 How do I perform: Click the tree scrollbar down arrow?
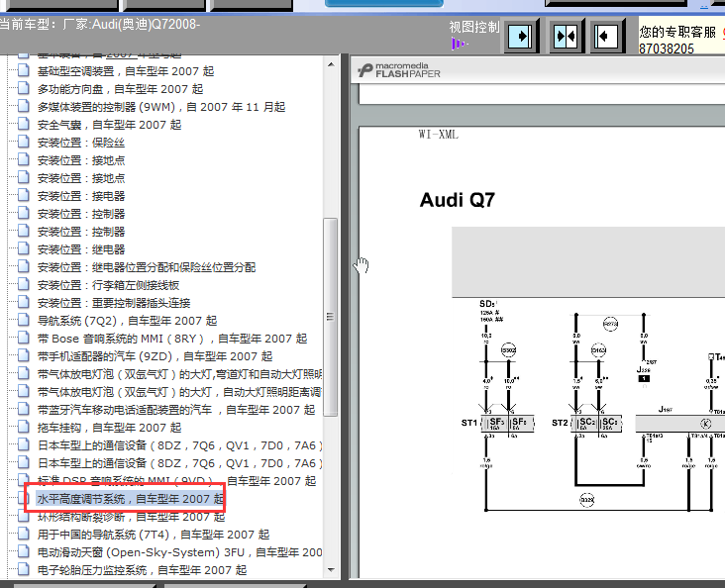click(x=331, y=569)
